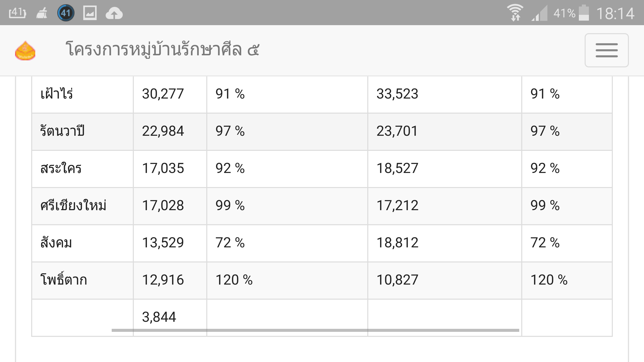Viewport: 644px width, 362px height.
Task: Select the สระใคร district cell
Action: tap(83, 169)
